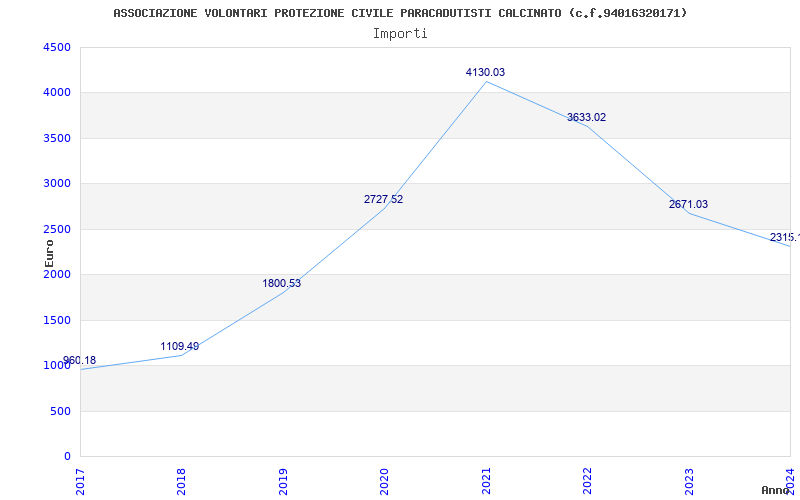Click the 1000 y-axis tick label
800x500 pixels.
(x=57, y=366)
